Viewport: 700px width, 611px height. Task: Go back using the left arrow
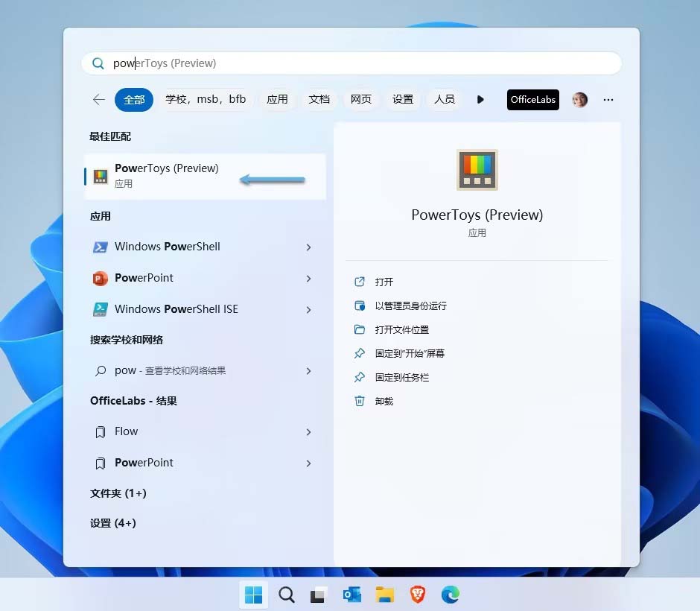[98, 100]
